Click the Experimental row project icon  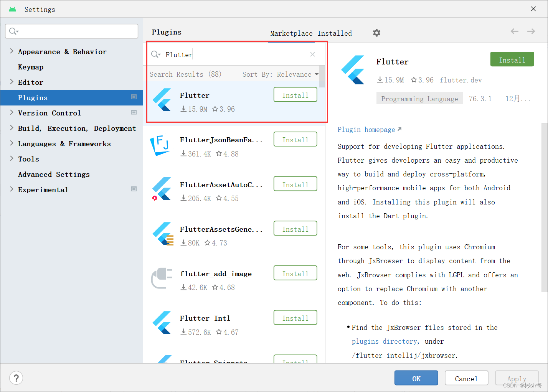(134, 189)
